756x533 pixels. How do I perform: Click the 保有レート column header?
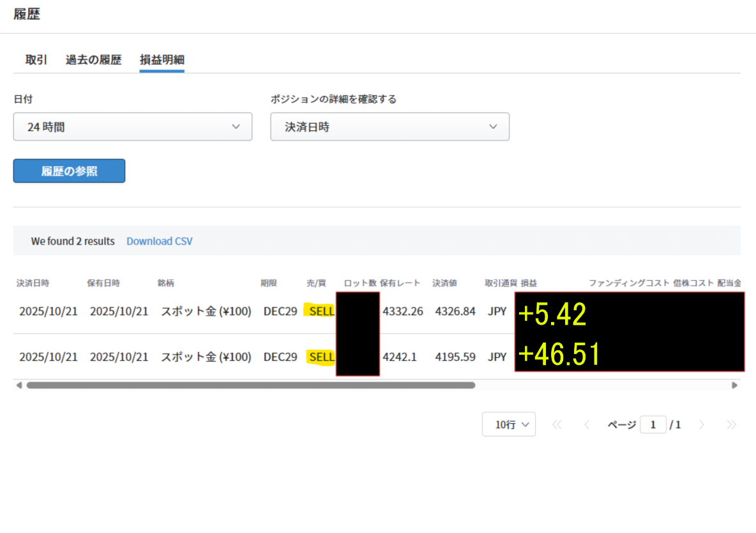[400, 282]
